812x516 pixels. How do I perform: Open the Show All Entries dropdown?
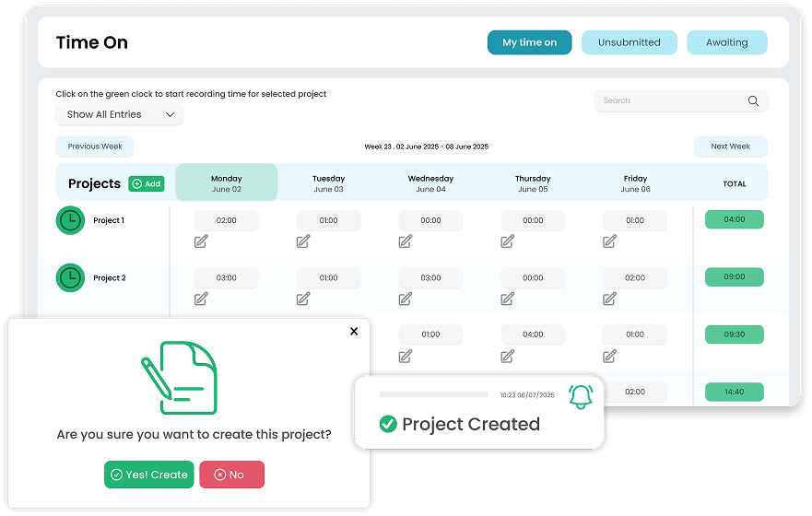coord(120,114)
